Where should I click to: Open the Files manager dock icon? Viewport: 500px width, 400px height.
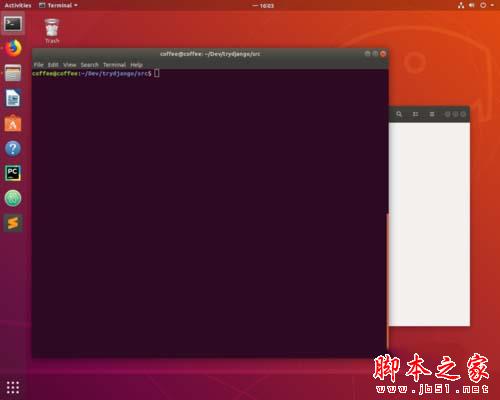tap(13, 73)
